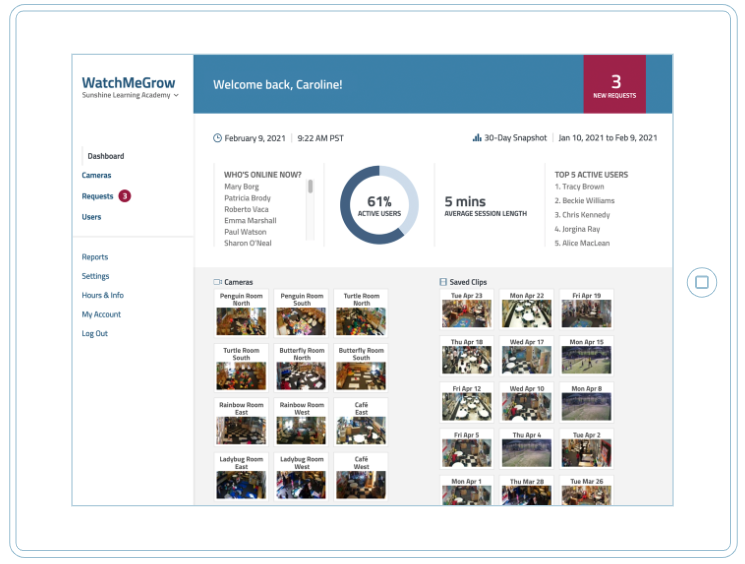This screenshot has height=564, width=745.
Task: Expand the Sunshine Learning Academy dropdown
Action: point(130,96)
